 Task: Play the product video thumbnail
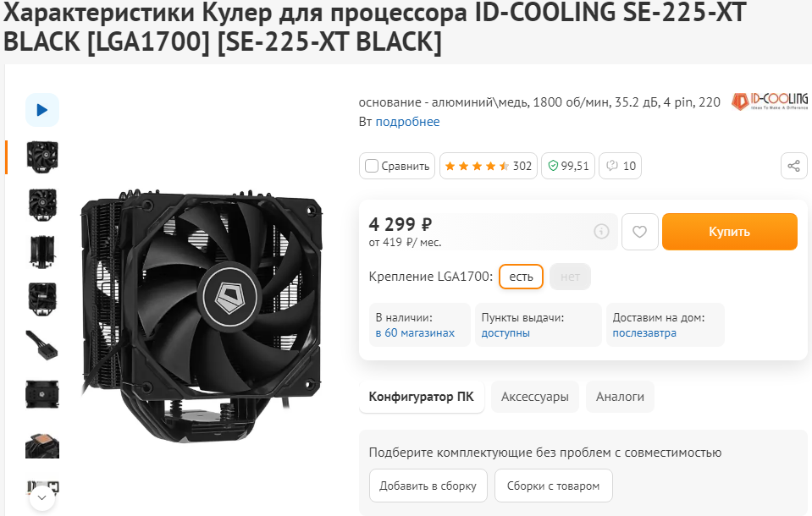(x=42, y=110)
